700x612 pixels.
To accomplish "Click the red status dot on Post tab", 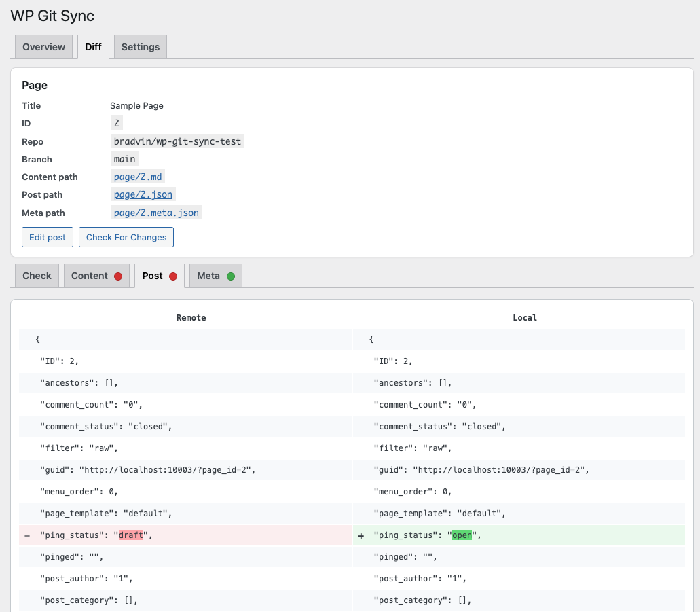I will coord(173,276).
